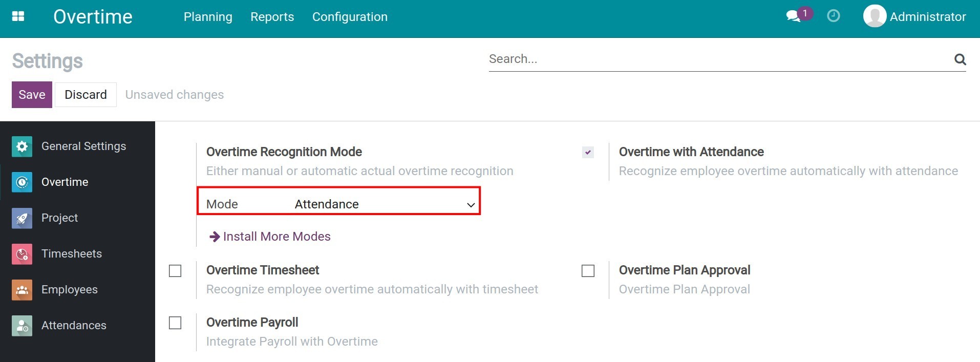Enable the Overtime Timesheet checkbox
Image resolution: width=980 pixels, height=362 pixels.
coord(175,271)
